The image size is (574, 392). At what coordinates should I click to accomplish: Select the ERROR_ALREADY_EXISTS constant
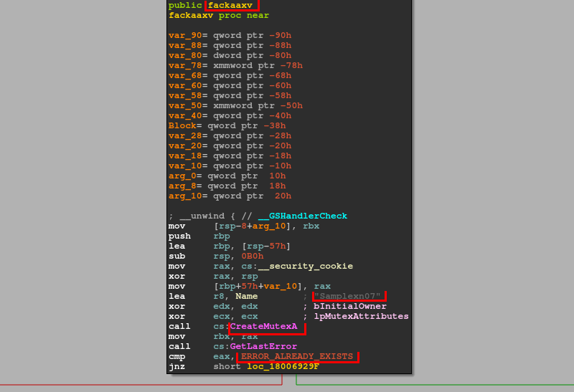297,356
